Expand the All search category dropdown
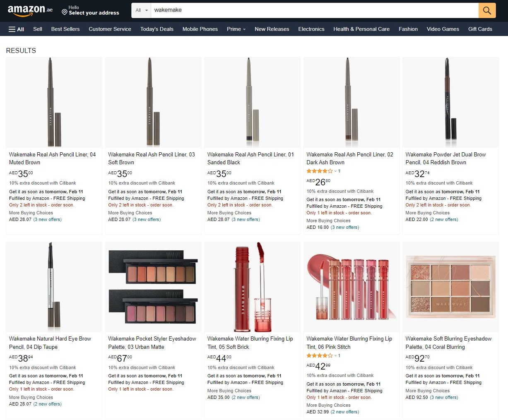 point(142,10)
